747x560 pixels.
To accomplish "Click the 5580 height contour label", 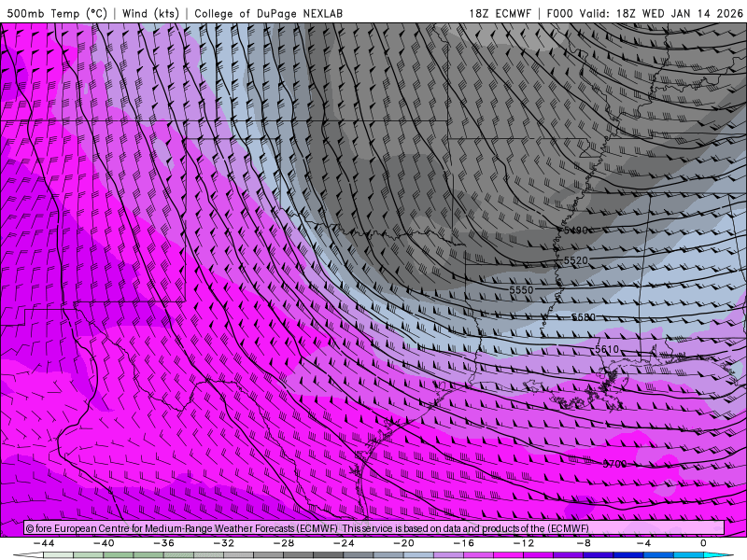I will click(583, 317).
